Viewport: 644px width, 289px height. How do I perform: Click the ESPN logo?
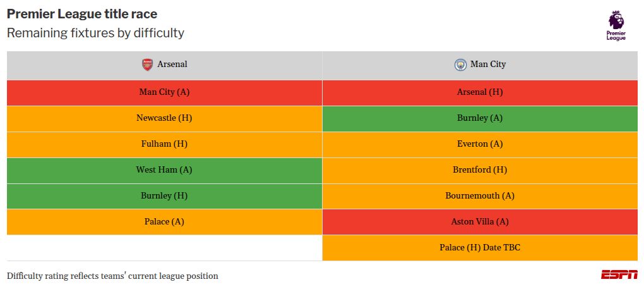(619, 274)
